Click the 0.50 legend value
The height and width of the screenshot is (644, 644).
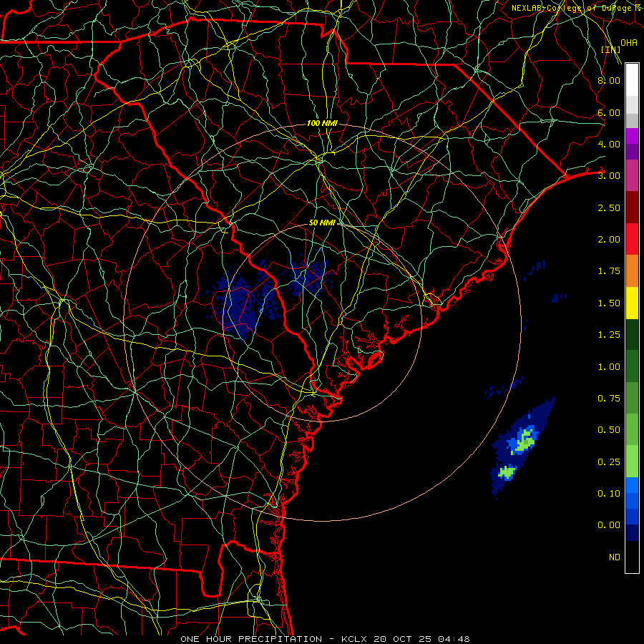tap(609, 430)
